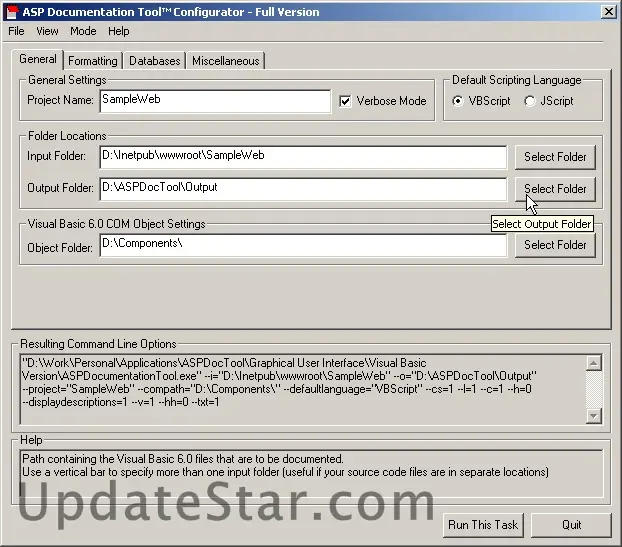The image size is (622, 547).
Task: Switch to the Miscellaneous tab
Action: [x=225, y=61]
